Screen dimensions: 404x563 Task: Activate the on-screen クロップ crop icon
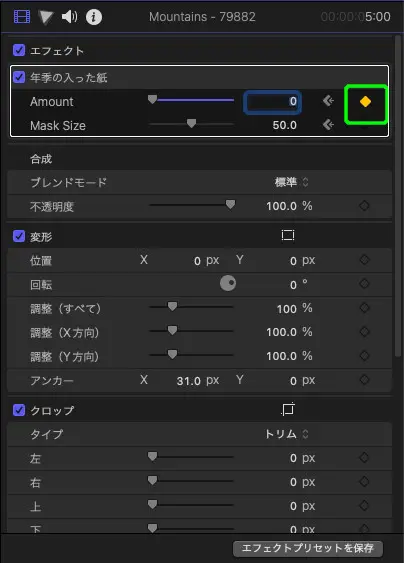(x=288, y=409)
